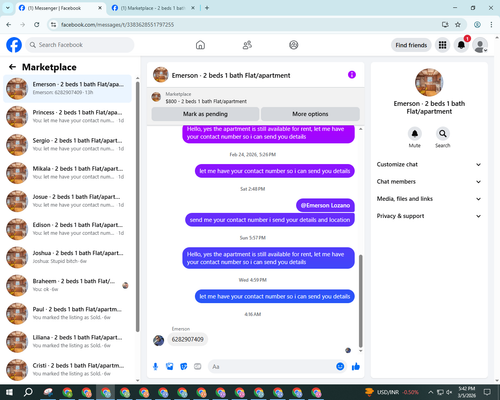500x400 pixels.
Task: Expand the Privacy & support section
Action: [429, 216]
